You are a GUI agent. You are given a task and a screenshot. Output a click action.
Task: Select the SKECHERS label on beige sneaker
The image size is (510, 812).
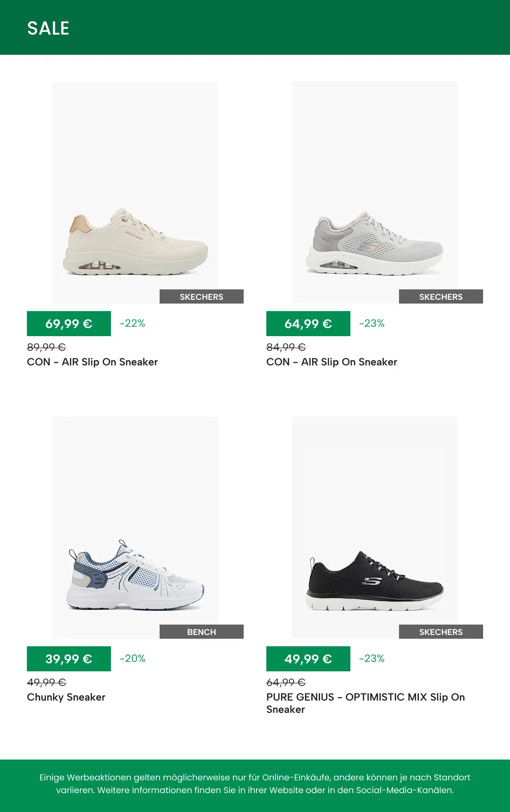[x=202, y=296]
